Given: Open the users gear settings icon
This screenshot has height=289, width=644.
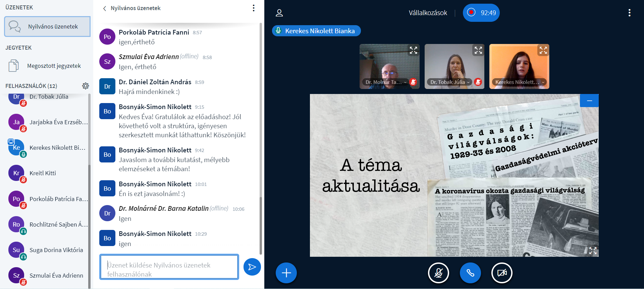Looking at the screenshot, I should click(86, 86).
